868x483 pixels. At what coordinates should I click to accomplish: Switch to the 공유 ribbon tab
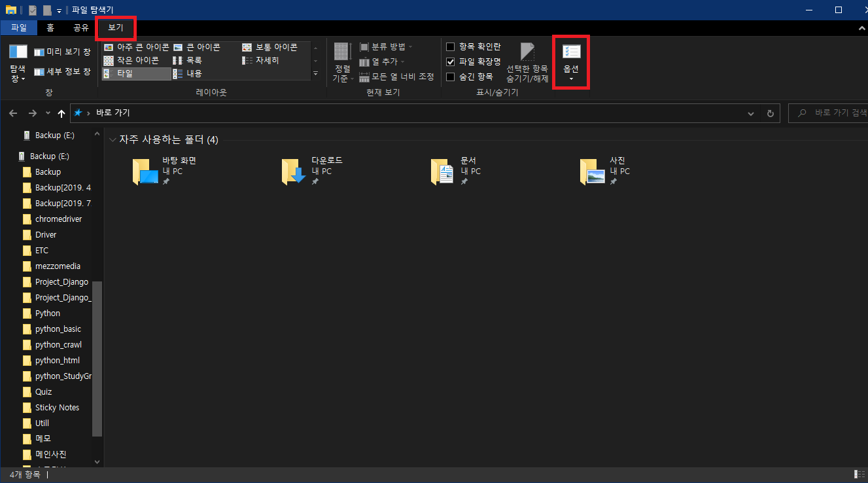pyautogui.click(x=80, y=27)
